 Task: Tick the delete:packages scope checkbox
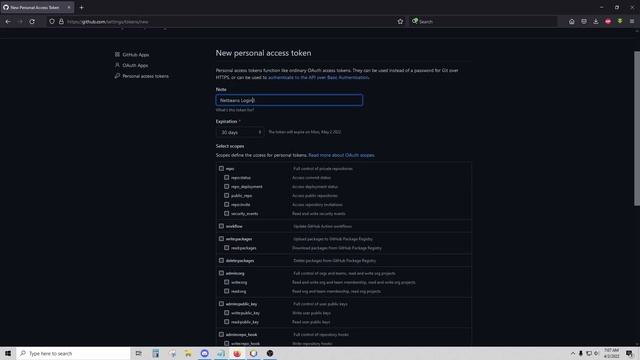pyautogui.click(x=221, y=260)
